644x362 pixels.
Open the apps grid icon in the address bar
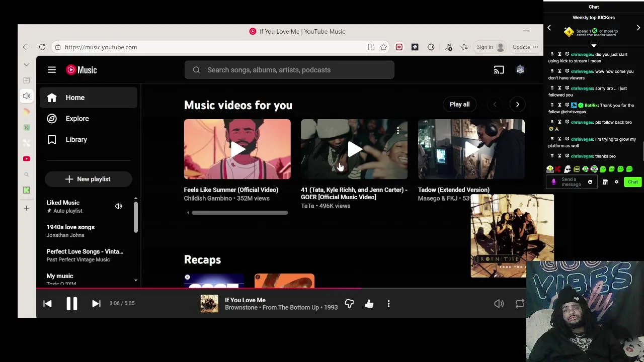[371, 47]
